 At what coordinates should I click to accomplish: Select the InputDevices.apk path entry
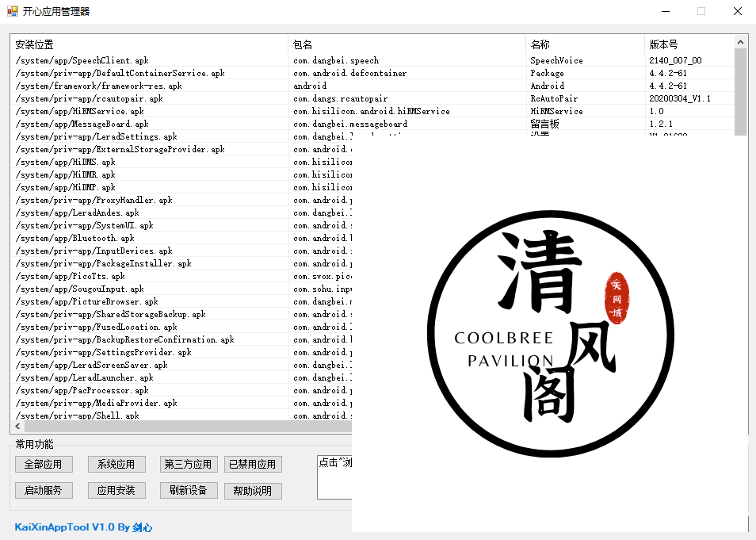tap(94, 251)
